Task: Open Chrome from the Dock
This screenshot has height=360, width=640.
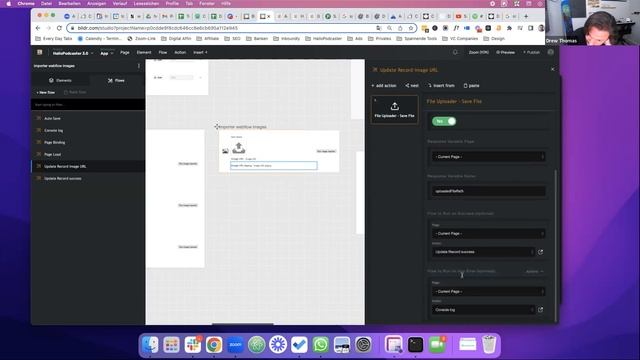Action: tap(214, 345)
